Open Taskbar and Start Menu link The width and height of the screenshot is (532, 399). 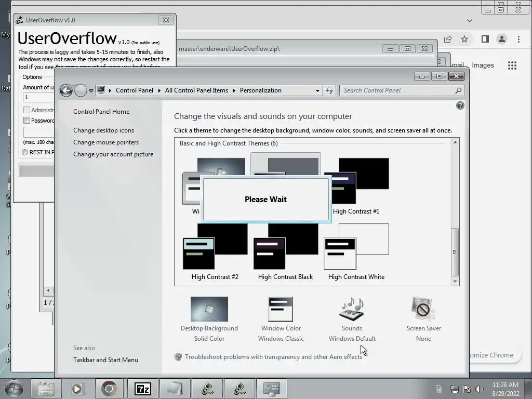105,360
